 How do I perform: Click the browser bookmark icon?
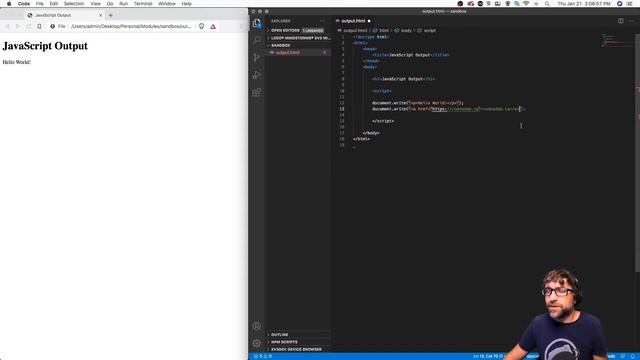(39, 27)
